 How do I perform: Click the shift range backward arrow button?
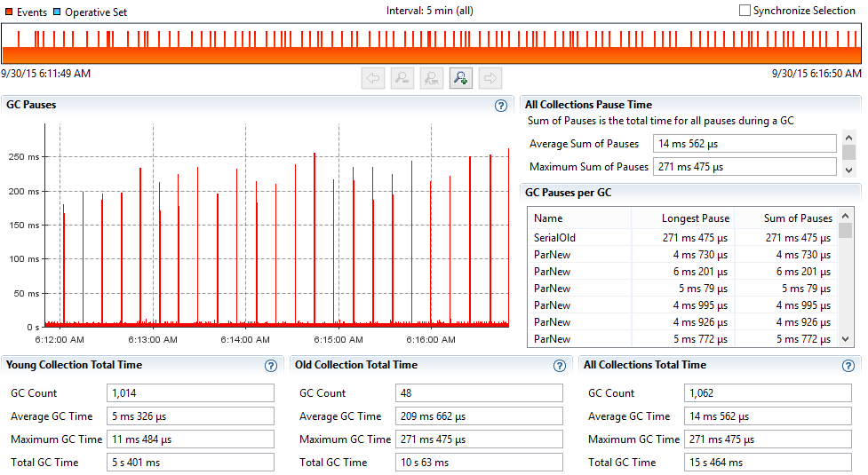coord(373,78)
